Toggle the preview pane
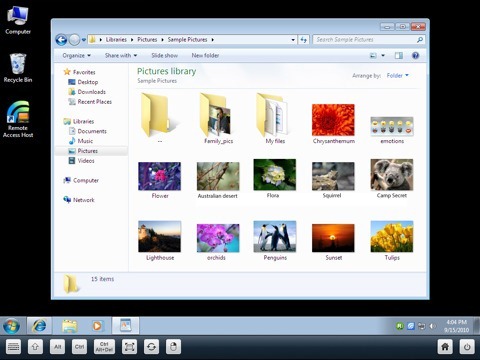The image size is (480, 360). [399, 56]
